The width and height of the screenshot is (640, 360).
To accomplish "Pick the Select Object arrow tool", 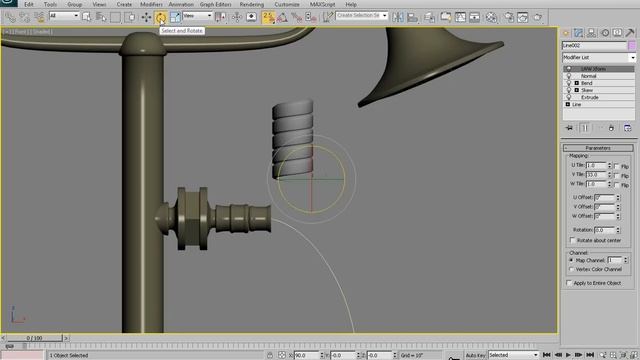I will tap(87, 17).
